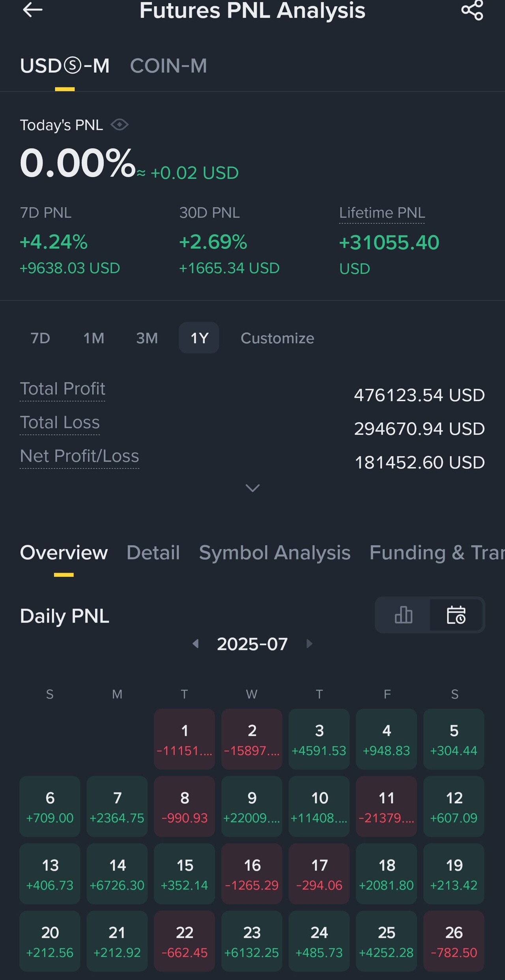The image size is (505, 980).
Task: Select the USDⓈ-M tab
Action: 65,66
